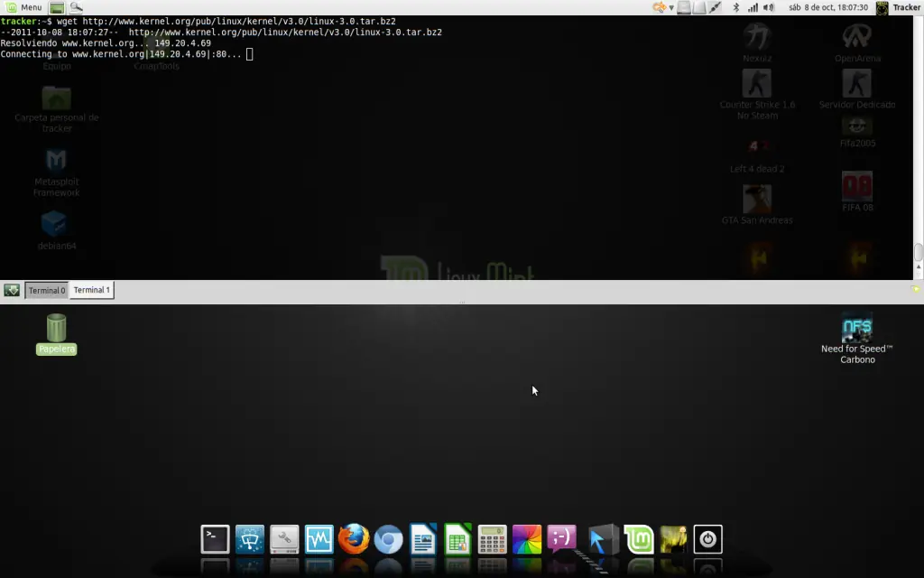
Task: Open the Menu button in the top panel
Action: pos(23,7)
